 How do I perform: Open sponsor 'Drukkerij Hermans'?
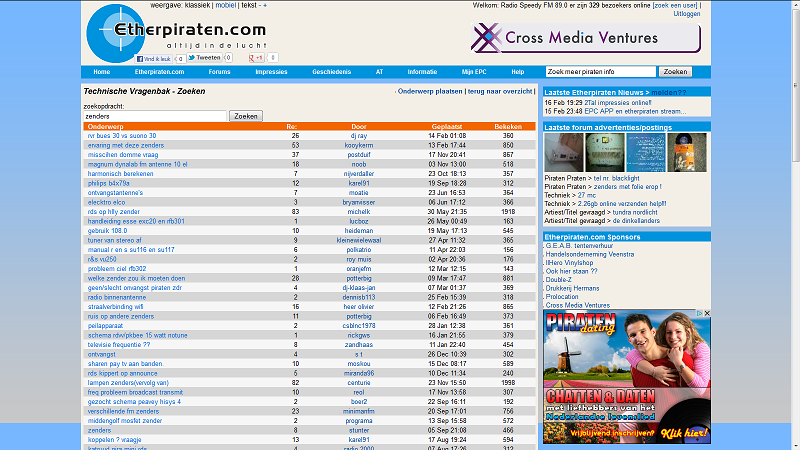tap(572, 288)
